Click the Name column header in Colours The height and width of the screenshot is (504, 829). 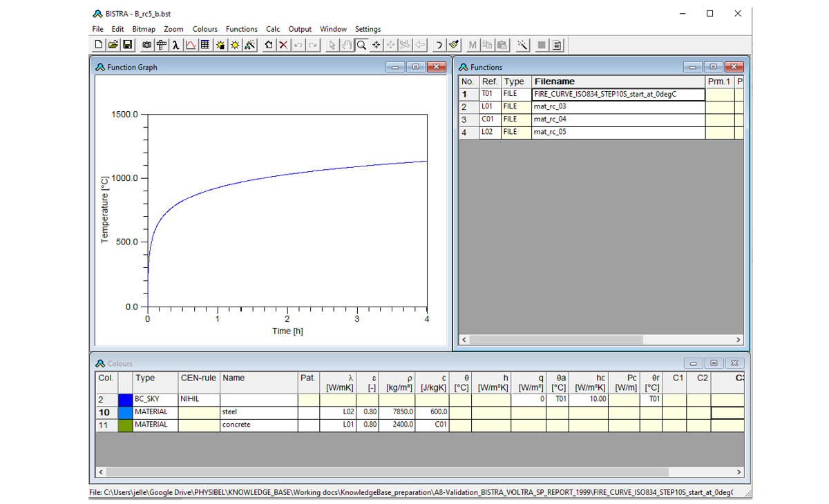point(259,382)
